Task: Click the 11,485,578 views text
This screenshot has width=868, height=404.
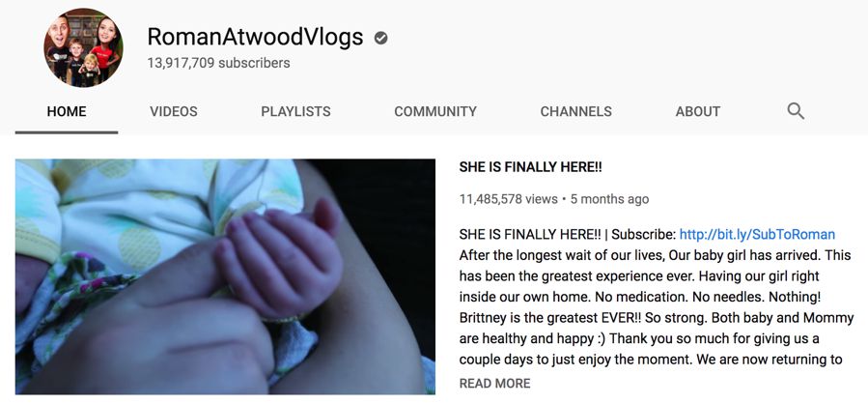Action: point(508,199)
